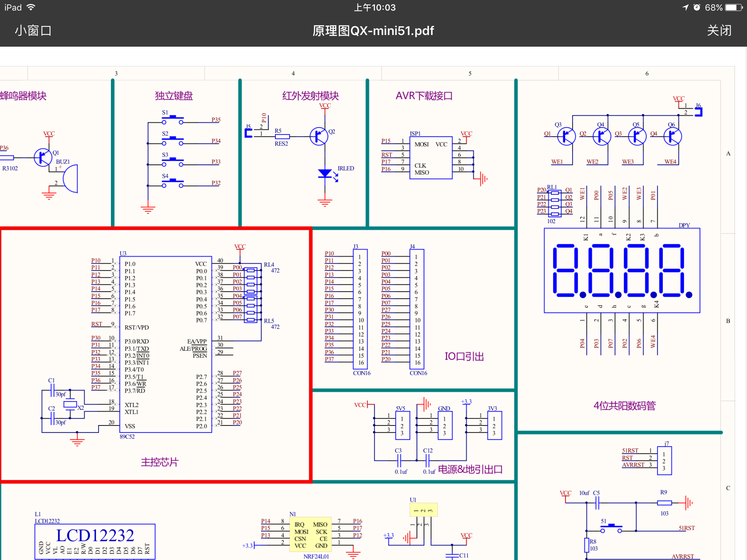
Task: Tap the 5V5 header connector
Action: (x=402, y=425)
